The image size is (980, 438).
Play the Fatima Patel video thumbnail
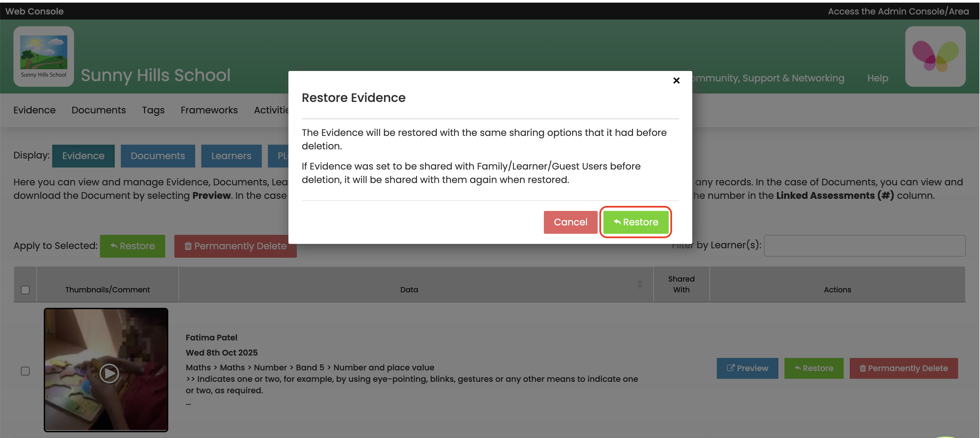pyautogui.click(x=109, y=373)
